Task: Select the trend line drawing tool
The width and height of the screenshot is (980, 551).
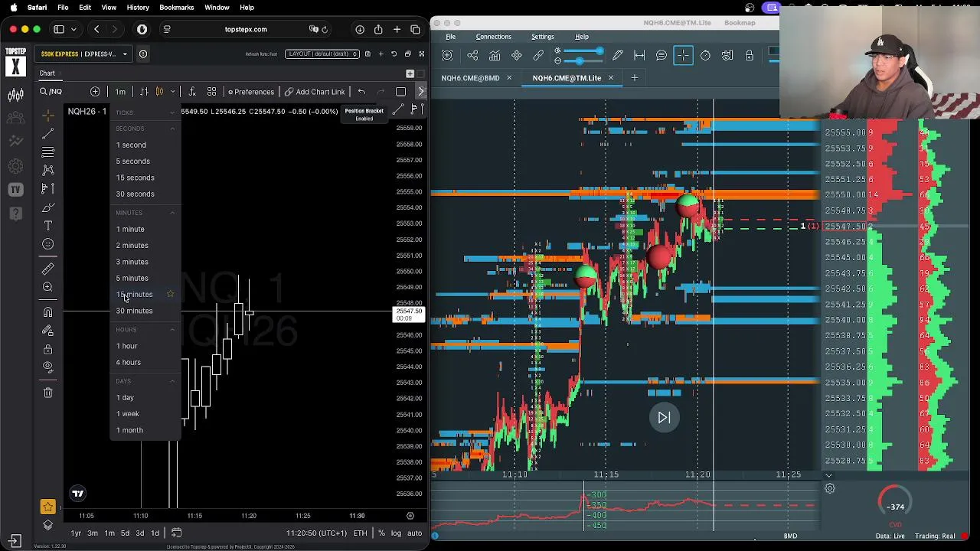Action: point(47,134)
